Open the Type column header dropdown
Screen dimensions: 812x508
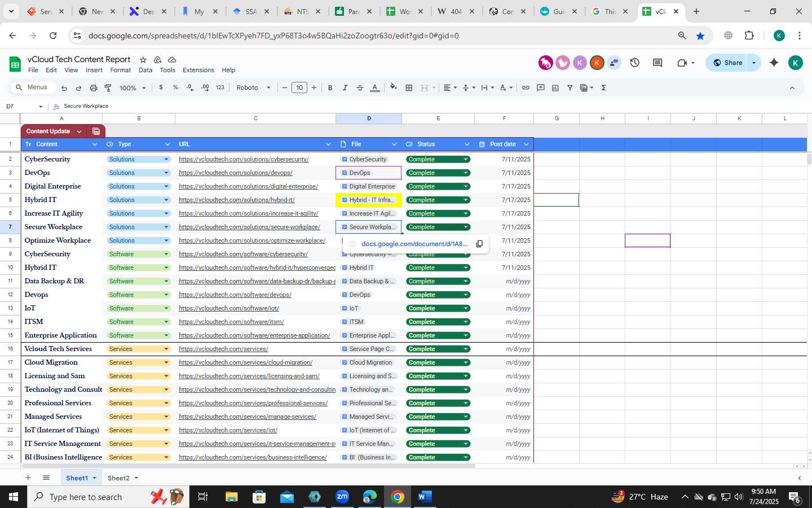pos(167,144)
